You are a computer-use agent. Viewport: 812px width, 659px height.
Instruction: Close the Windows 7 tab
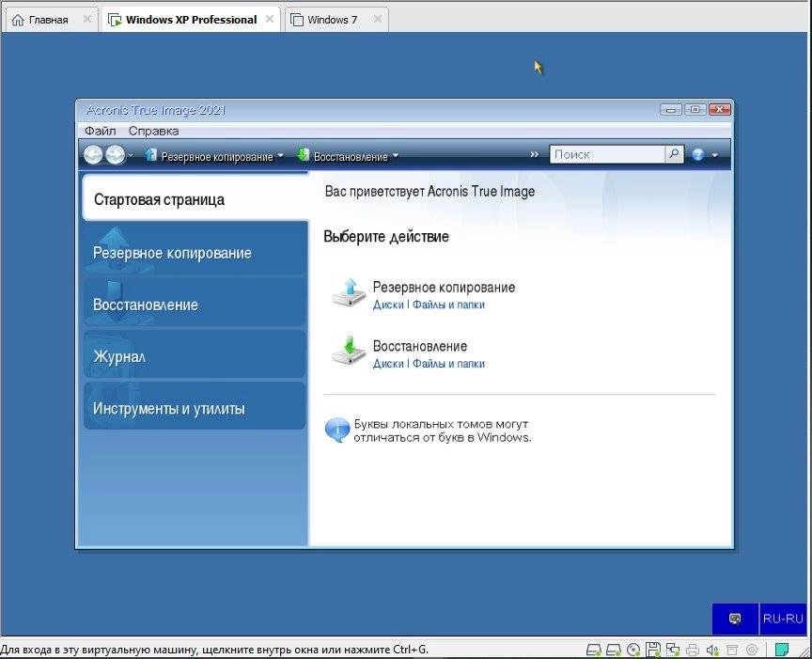click(378, 19)
